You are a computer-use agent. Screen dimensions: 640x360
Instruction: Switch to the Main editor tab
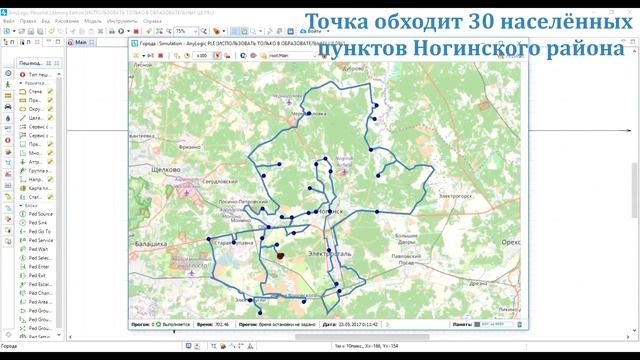(81, 42)
